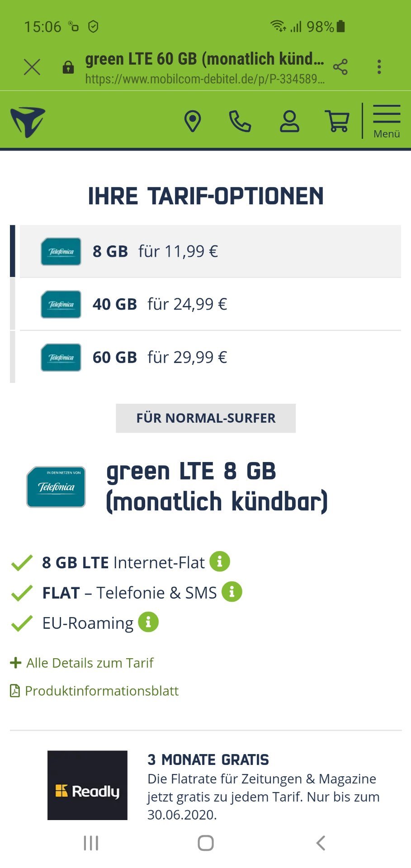Show info for 8 GB LTE Internet-Flat
411x868 pixels.
tap(220, 561)
